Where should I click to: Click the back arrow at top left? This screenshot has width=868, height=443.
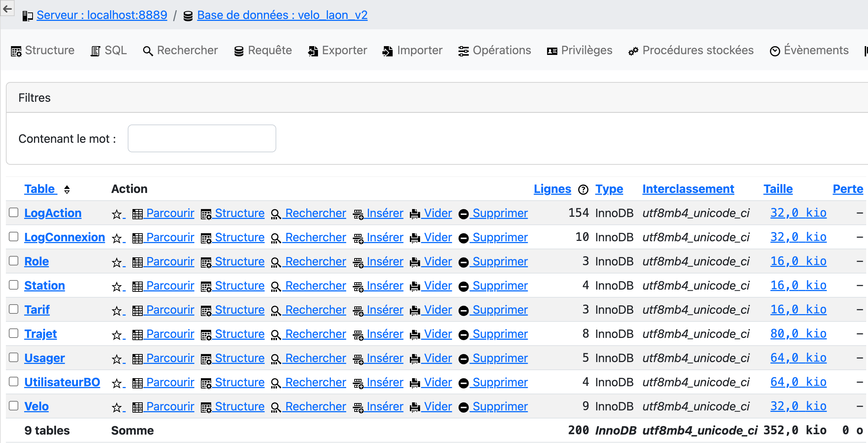coord(7,8)
